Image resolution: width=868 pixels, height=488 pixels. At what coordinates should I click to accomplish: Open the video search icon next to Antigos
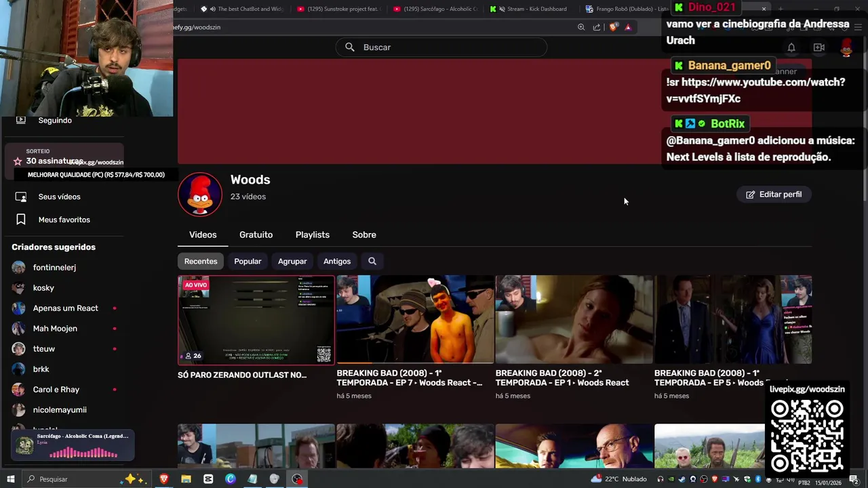pos(372,261)
